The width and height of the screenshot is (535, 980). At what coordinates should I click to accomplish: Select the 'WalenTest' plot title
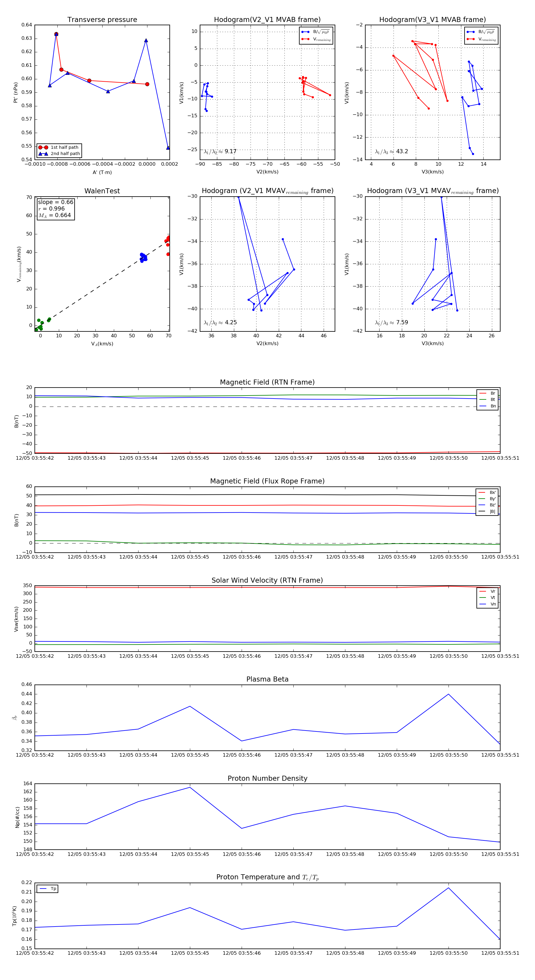(x=102, y=191)
